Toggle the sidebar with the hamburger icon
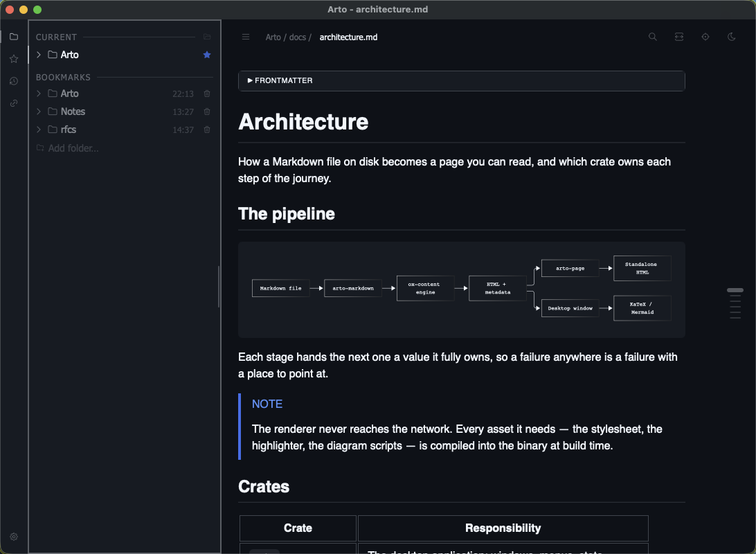The height and width of the screenshot is (554, 756). (x=246, y=37)
